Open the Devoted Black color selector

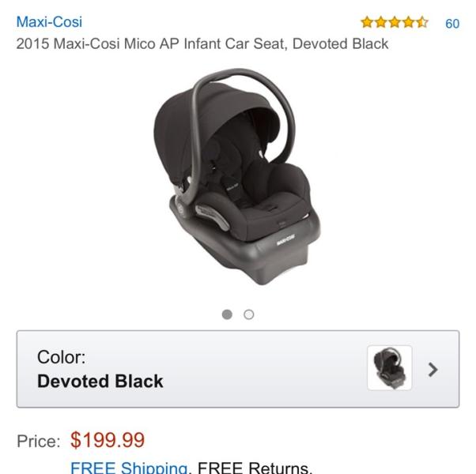pyautogui.click(x=238, y=369)
